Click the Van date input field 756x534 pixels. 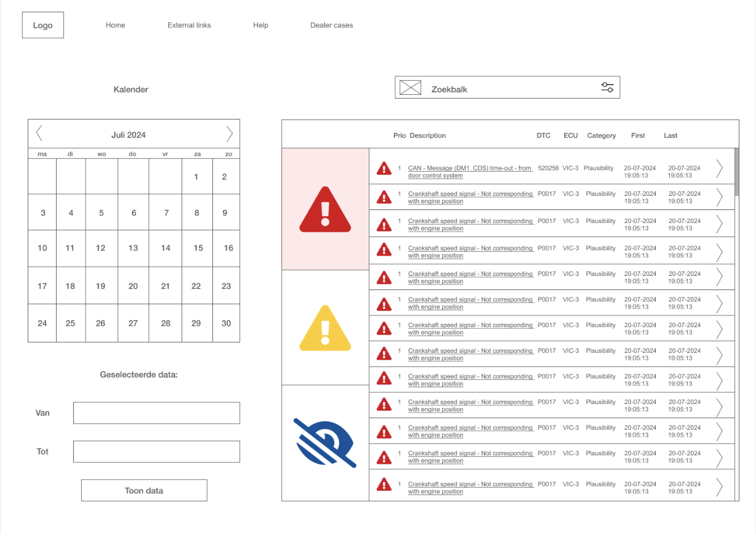point(156,413)
